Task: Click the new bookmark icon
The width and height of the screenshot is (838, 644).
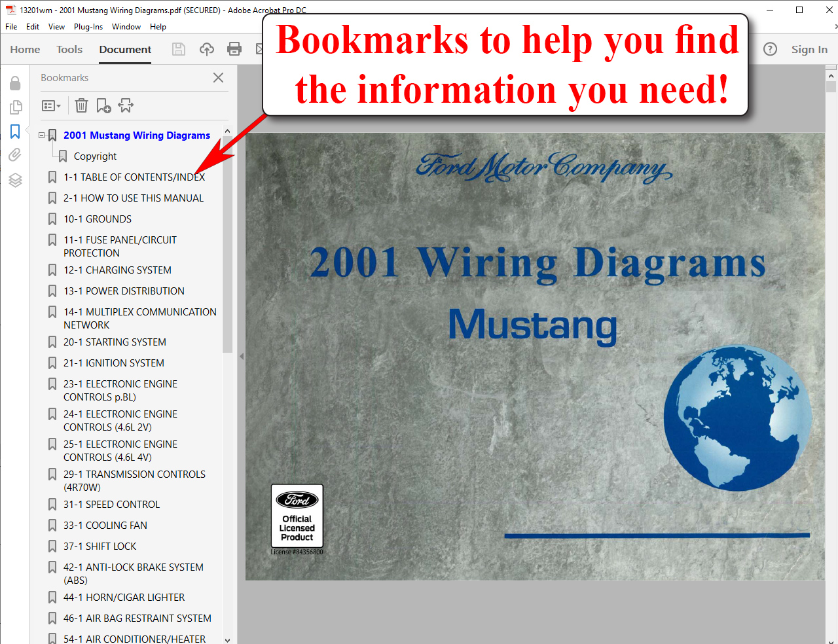Action: [x=103, y=105]
